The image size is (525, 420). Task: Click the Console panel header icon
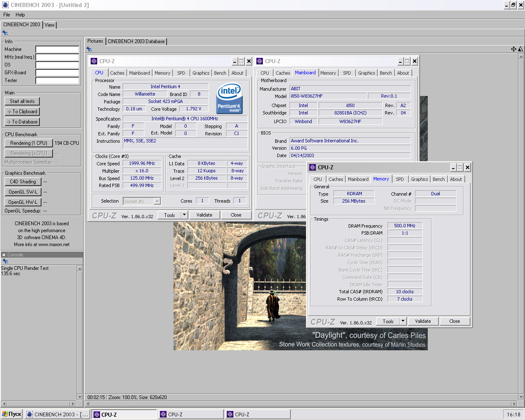point(4,255)
